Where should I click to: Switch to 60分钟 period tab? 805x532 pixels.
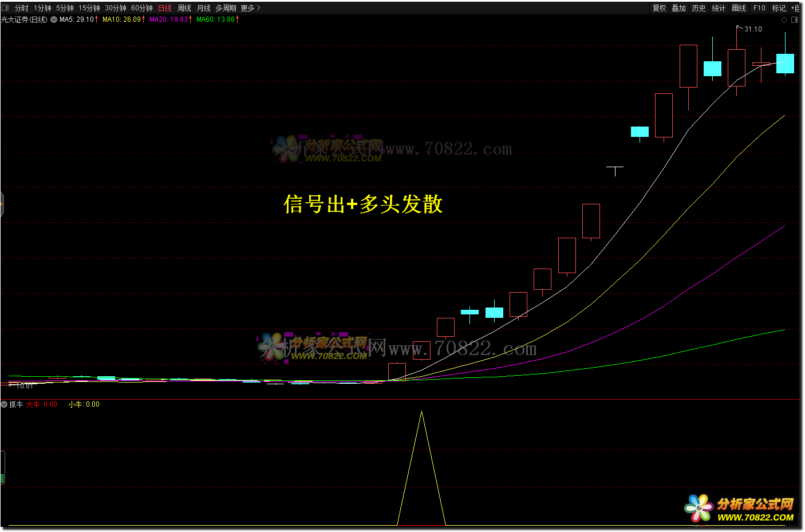pyautogui.click(x=141, y=8)
